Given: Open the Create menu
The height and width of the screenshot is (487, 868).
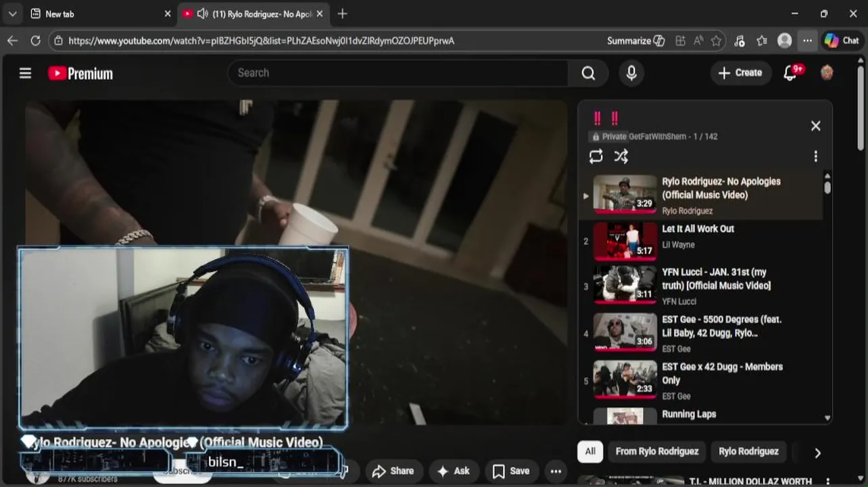Looking at the screenshot, I should (x=740, y=73).
